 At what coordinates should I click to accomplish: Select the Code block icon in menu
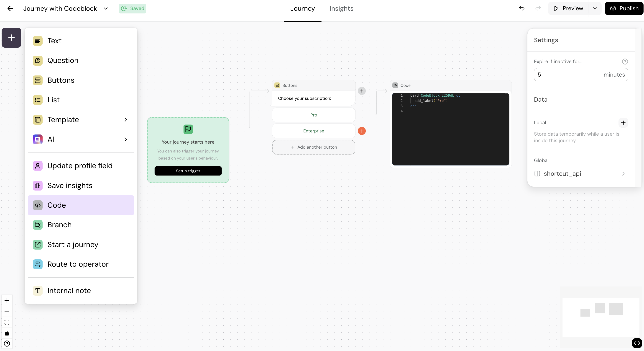click(38, 205)
